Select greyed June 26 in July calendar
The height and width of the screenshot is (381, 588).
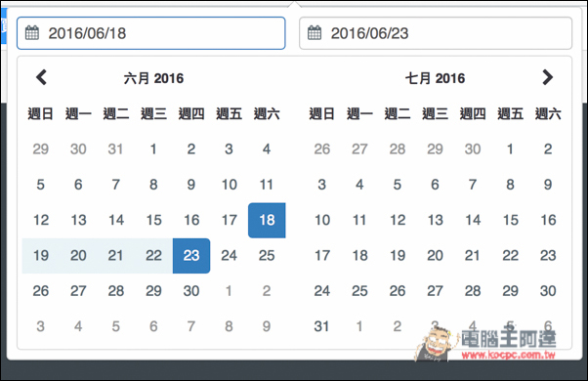pos(321,149)
